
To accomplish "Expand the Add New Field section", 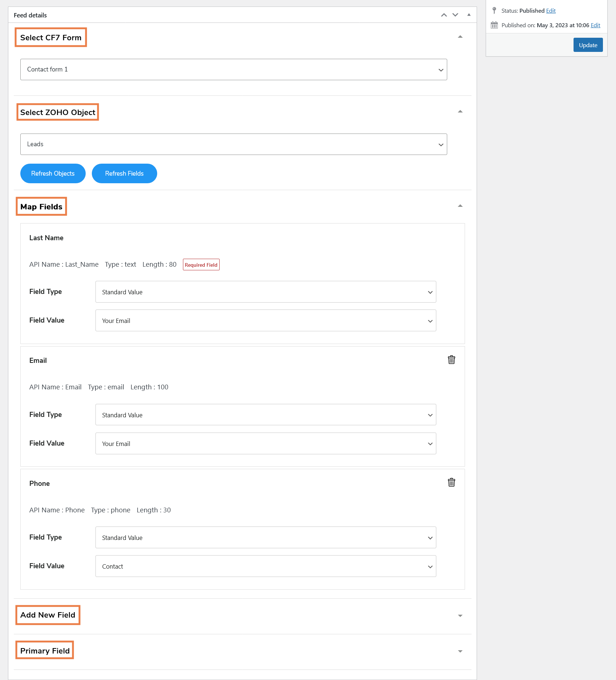I will [x=460, y=616].
